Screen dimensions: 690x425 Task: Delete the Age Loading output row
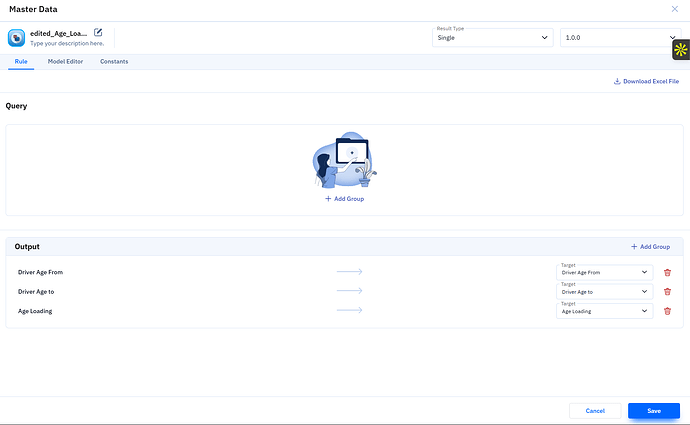point(667,311)
